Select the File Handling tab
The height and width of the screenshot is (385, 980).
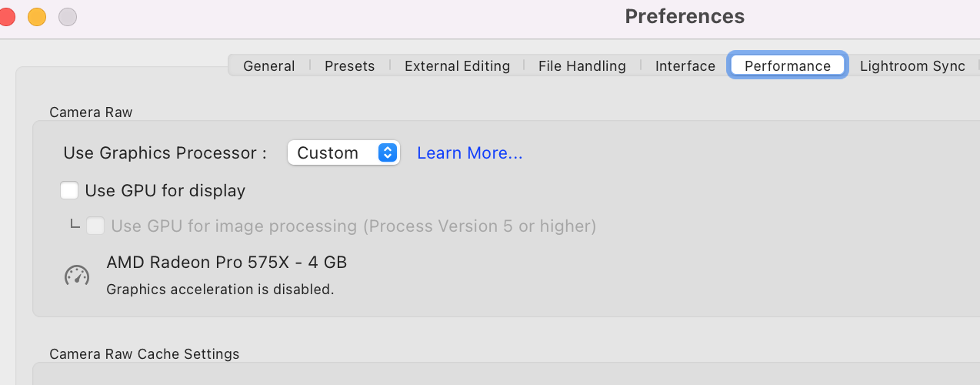[x=582, y=65]
